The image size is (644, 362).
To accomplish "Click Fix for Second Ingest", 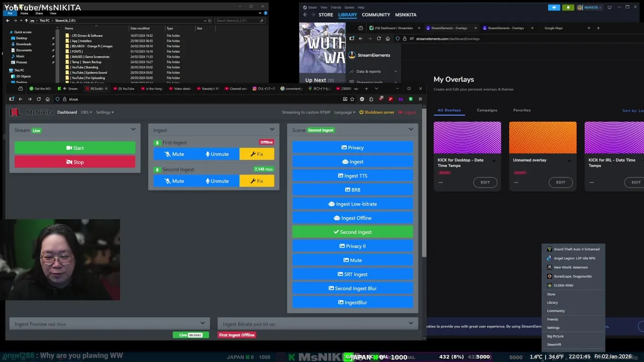I will coord(257,181).
